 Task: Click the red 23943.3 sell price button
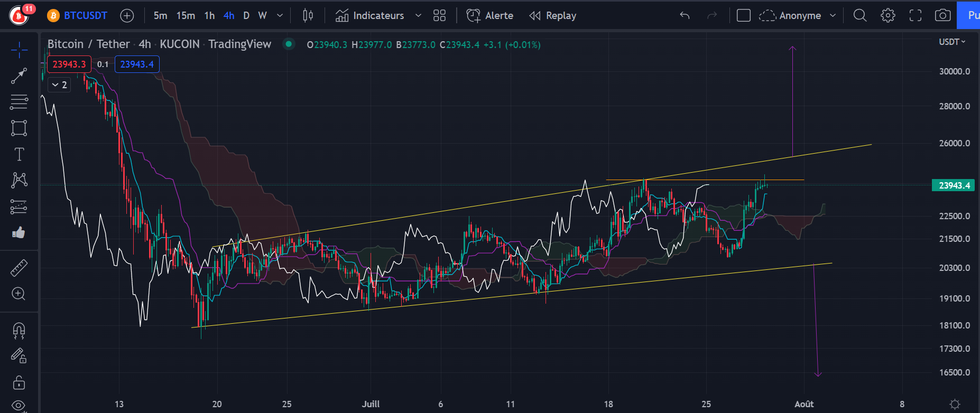[69, 64]
